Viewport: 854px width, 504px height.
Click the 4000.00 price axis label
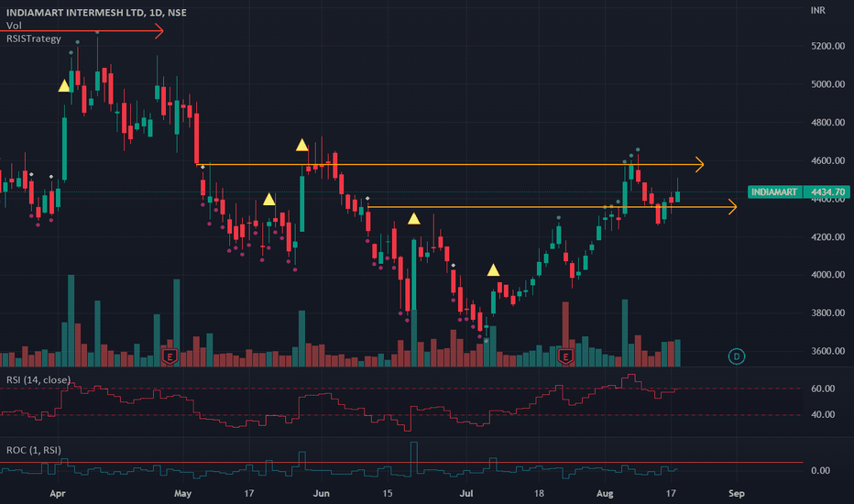[827, 275]
